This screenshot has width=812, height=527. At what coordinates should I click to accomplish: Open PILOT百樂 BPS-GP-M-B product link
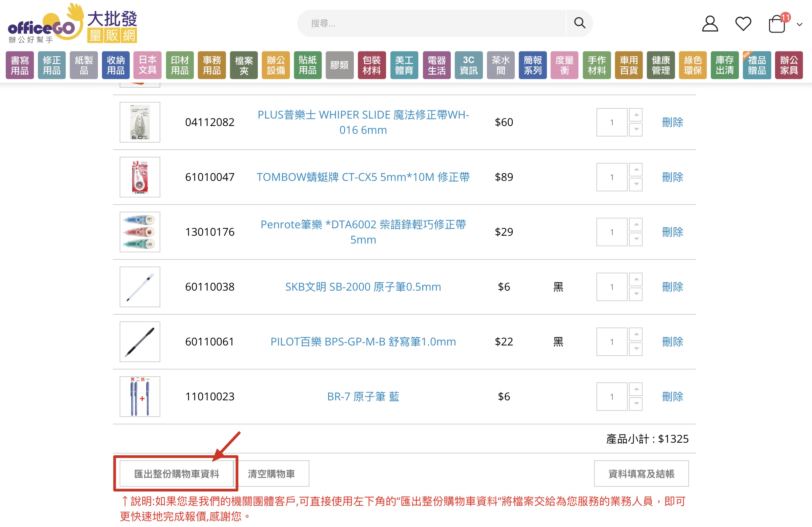click(x=363, y=342)
